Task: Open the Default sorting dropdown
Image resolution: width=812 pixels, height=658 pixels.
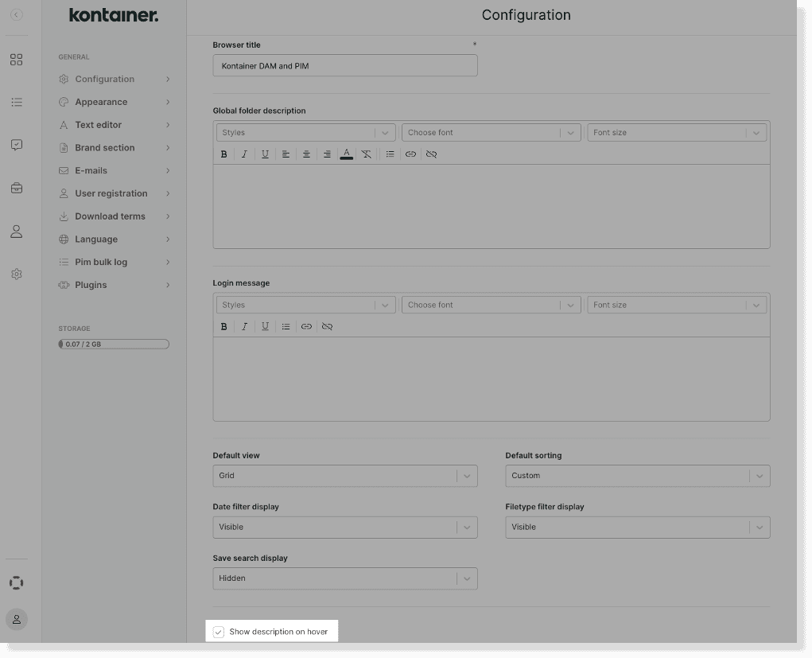Action: (x=637, y=475)
